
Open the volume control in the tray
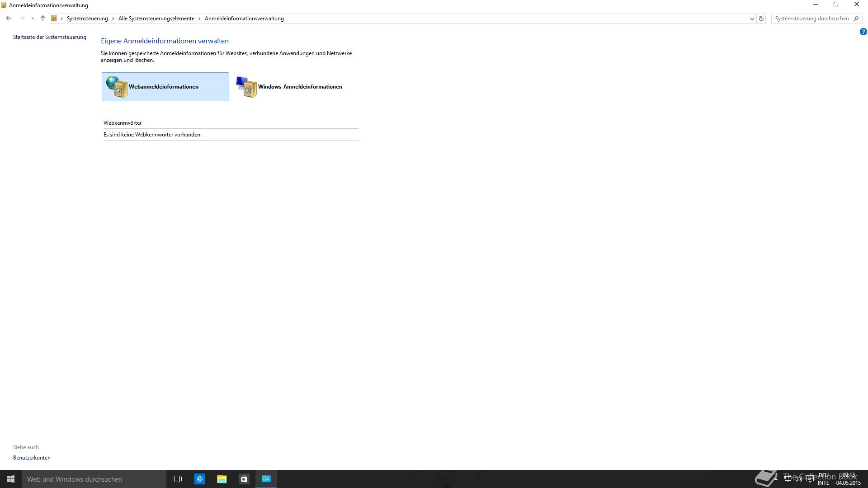(798, 479)
